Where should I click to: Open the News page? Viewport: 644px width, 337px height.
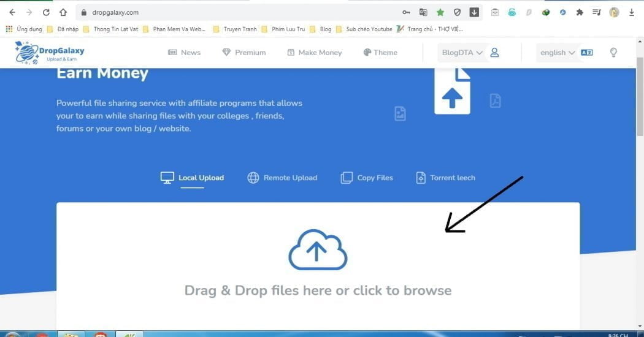pyautogui.click(x=185, y=53)
